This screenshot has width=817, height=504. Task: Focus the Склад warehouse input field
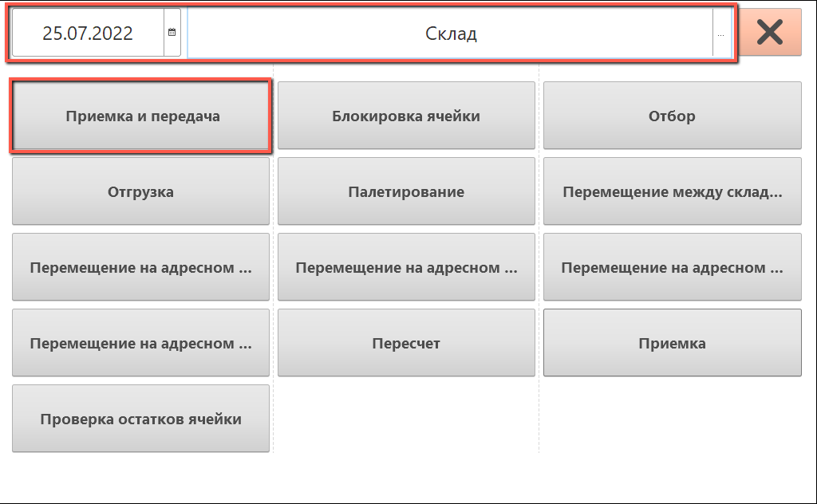click(x=450, y=34)
